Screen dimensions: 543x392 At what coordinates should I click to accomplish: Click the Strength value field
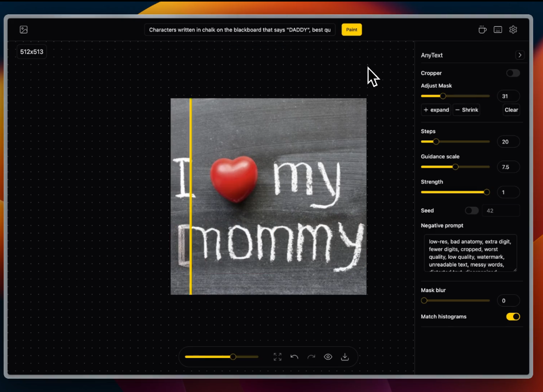508,192
